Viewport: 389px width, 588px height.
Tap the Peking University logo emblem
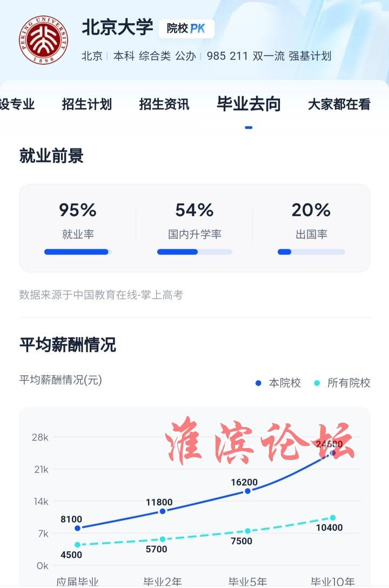(44, 40)
